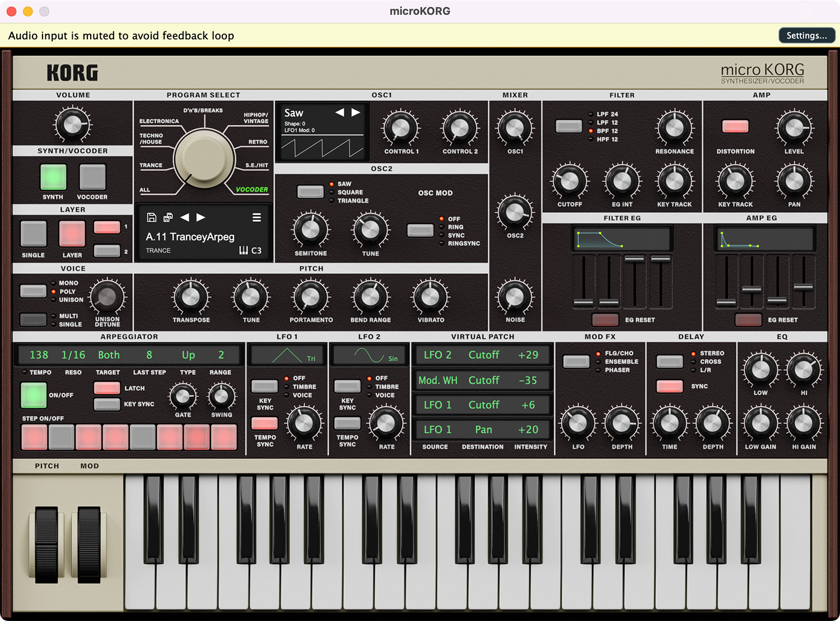This screenshot has width=840, height=621.
Task: Cycle OSC MOD type selector button
Action: pyautogui.click(x=420, y=230)
